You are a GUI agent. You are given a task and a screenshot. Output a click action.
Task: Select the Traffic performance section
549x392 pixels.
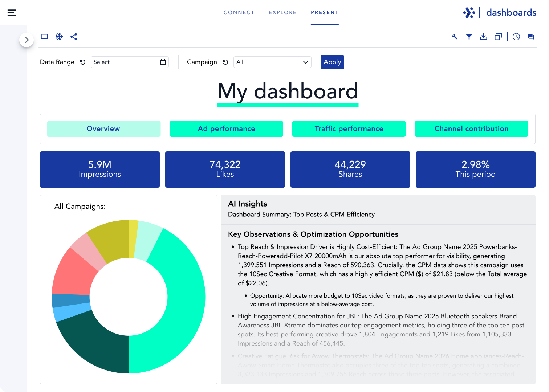[x=349, y=128]
